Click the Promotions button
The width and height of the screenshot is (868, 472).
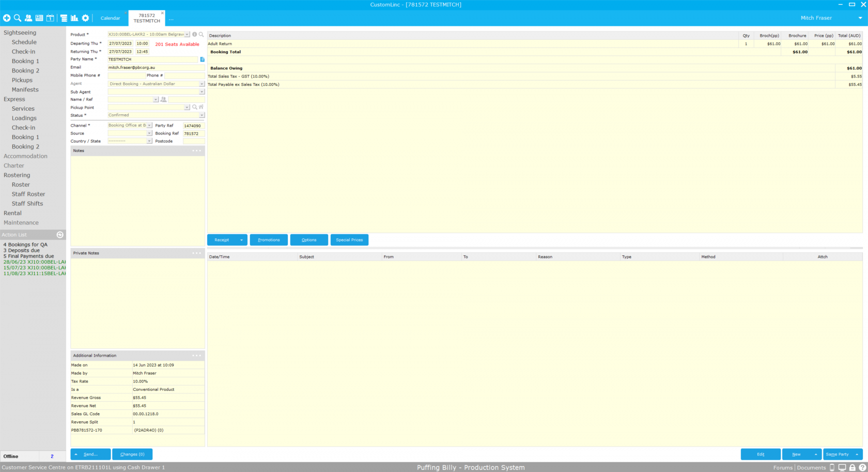pos(269,240)
